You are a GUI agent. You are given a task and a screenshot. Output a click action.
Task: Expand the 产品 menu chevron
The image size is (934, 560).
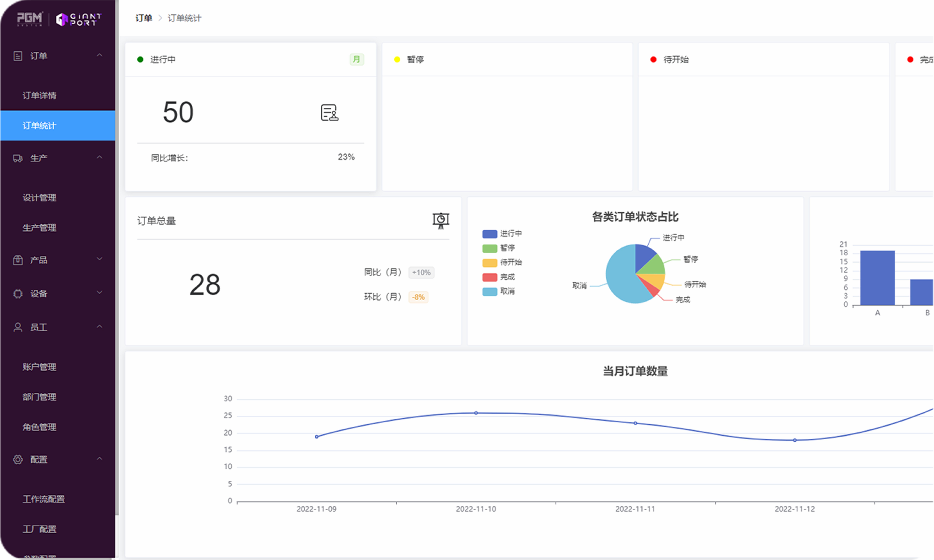click(99, 259)
